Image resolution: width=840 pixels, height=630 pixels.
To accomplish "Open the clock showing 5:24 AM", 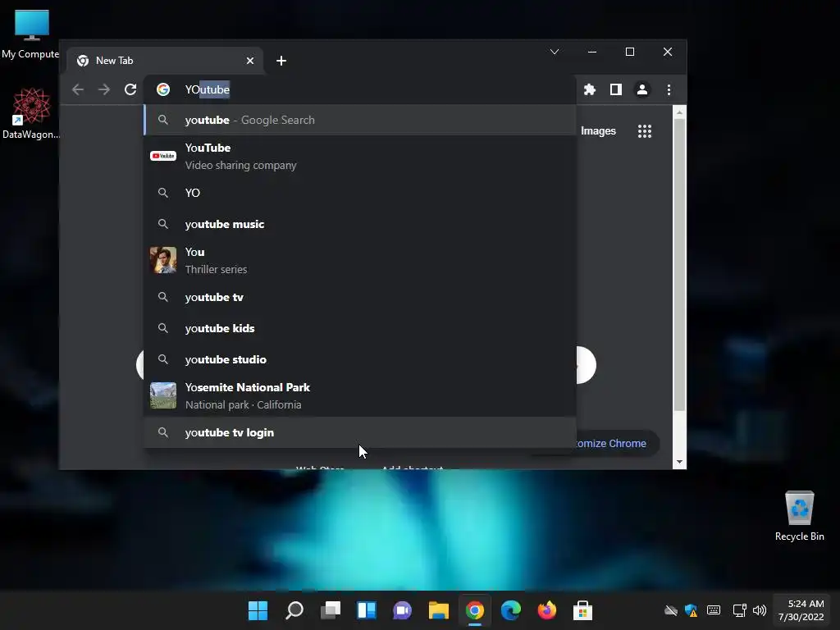I will (x=801, y=610).
